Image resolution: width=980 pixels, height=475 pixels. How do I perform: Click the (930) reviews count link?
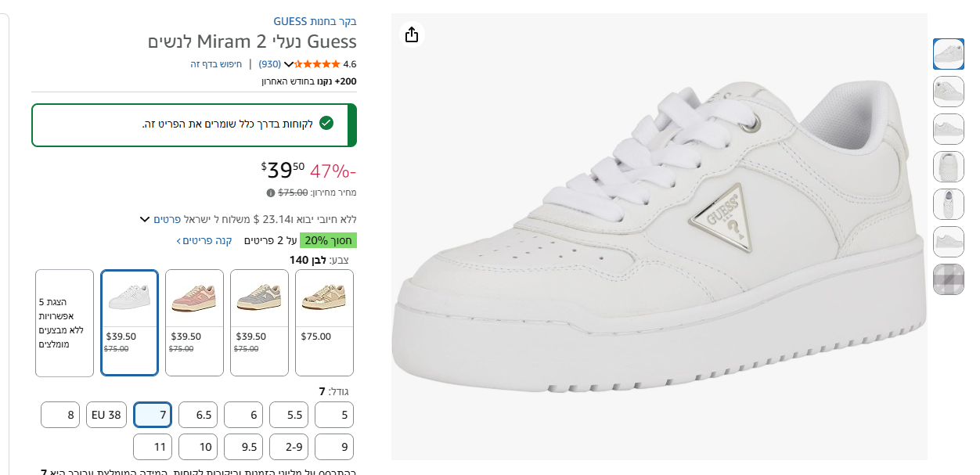point(270,64)
